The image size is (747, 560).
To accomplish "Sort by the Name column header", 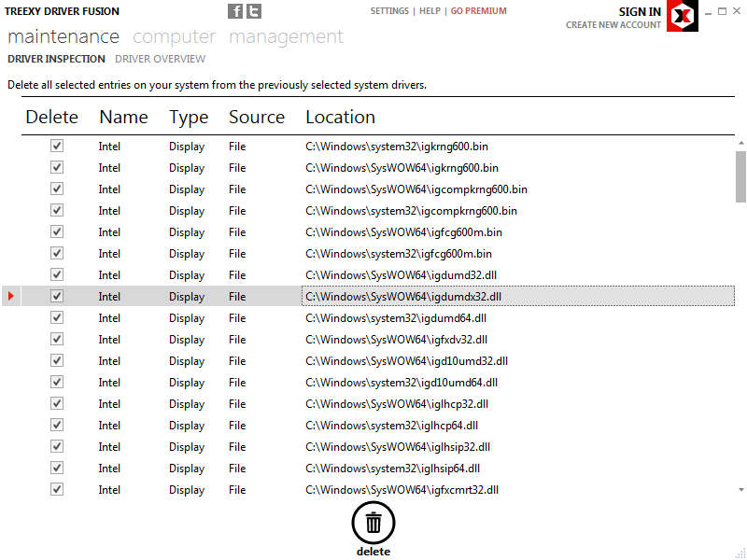I will click(123, 118).
